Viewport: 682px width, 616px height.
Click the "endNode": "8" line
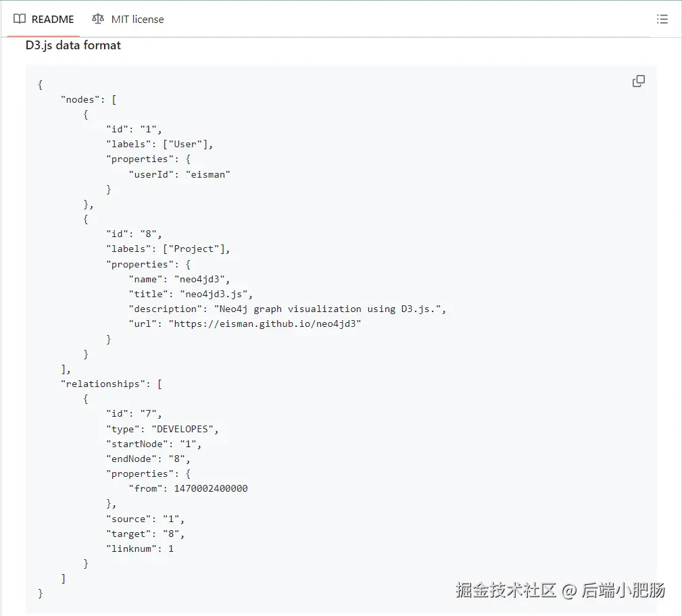click(148, 459)
